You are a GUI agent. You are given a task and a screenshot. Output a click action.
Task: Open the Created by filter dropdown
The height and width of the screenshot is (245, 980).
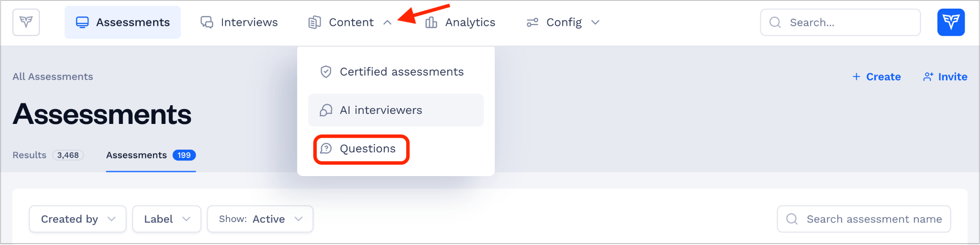point(78,219)
